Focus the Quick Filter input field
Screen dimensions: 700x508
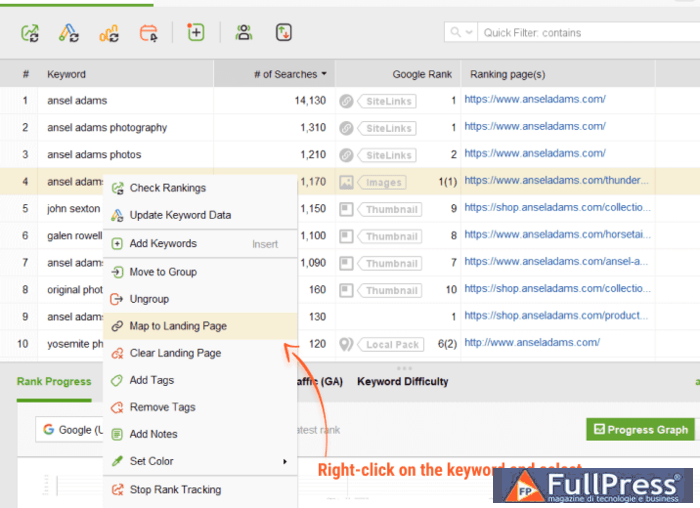589,33
